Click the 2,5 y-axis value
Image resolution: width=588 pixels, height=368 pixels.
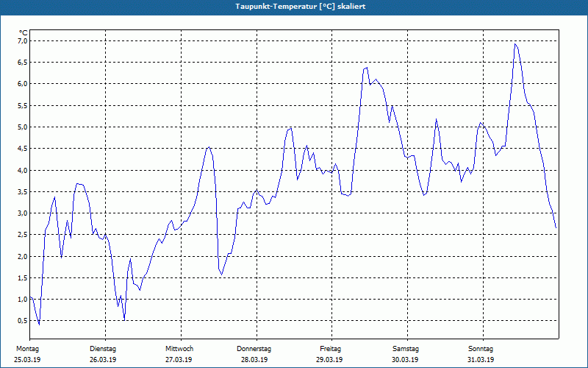click(23, 235)
